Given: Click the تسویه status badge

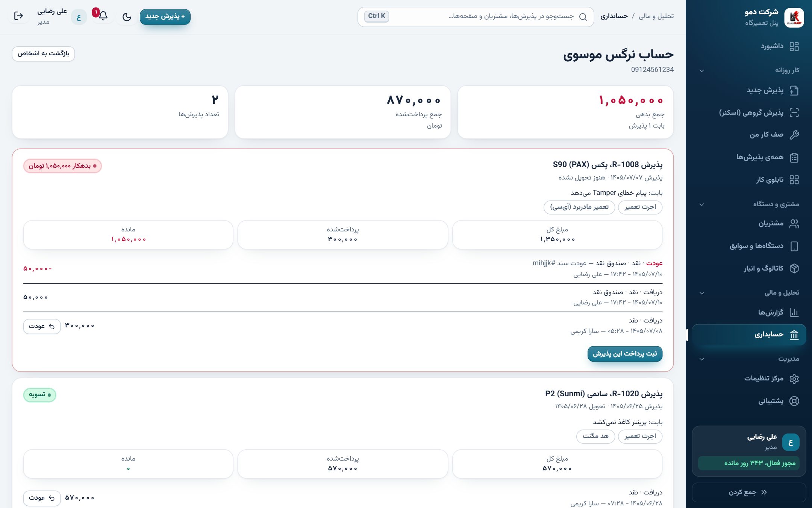Looking at the screenshot, I should 40,395.
